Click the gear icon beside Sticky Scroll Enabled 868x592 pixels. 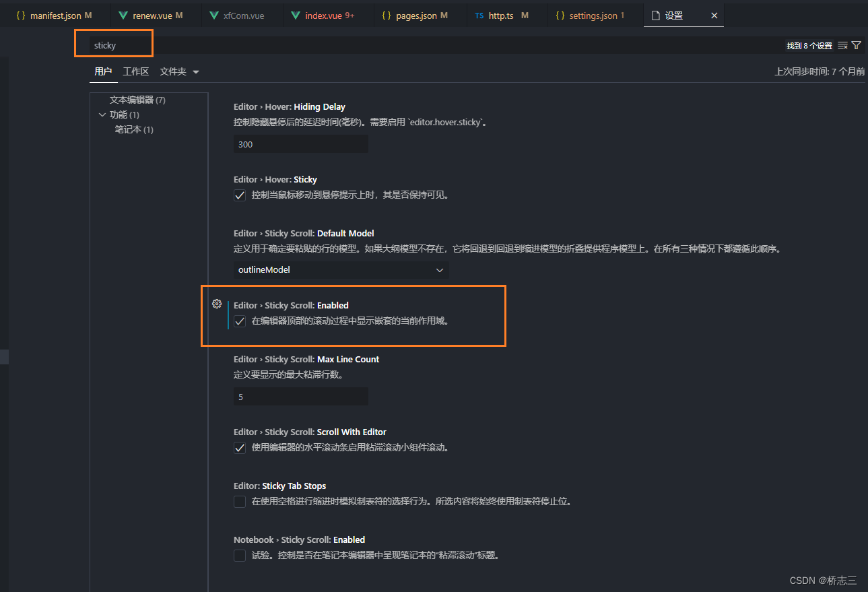[216, 304]
